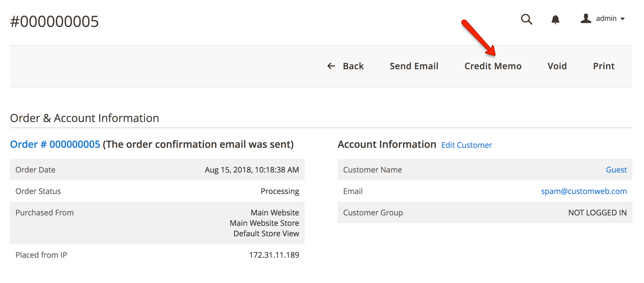Screen dimensions: 644x283
Task: Print the order
Action: (604, 66)
